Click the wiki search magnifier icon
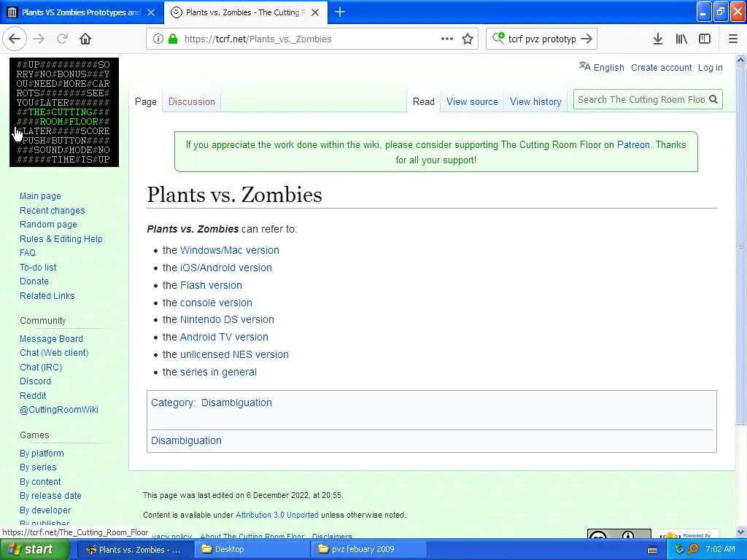This screenshot has height=560, width=747. click(x=713, y=99)
